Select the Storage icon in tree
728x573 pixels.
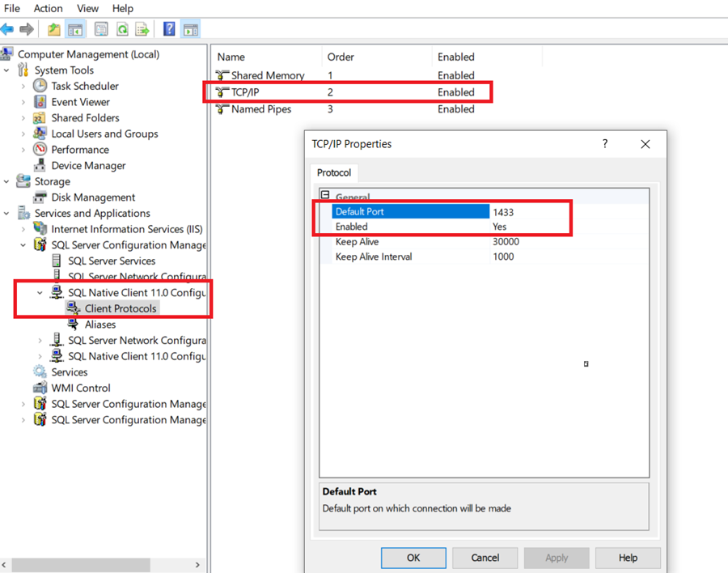click(x=23, y=180)
